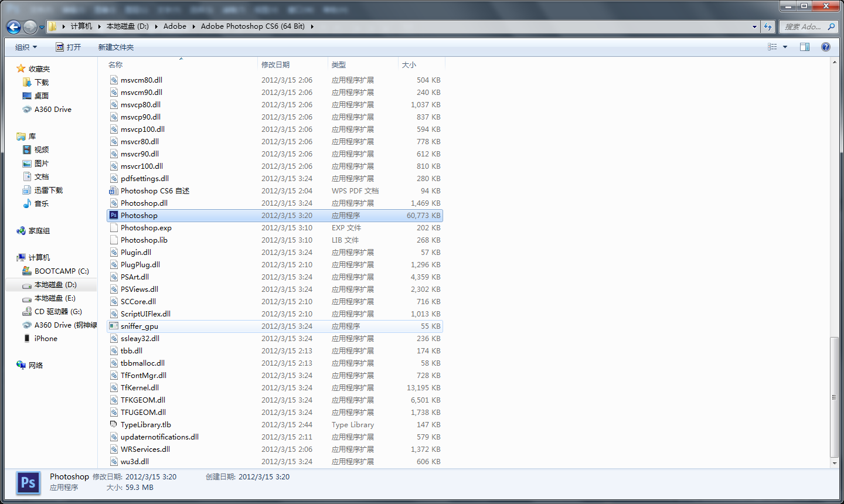The image size is (844, 504).
Task: Select 家庭组 homegroup in navigation pane
Action: pos(33,230)
